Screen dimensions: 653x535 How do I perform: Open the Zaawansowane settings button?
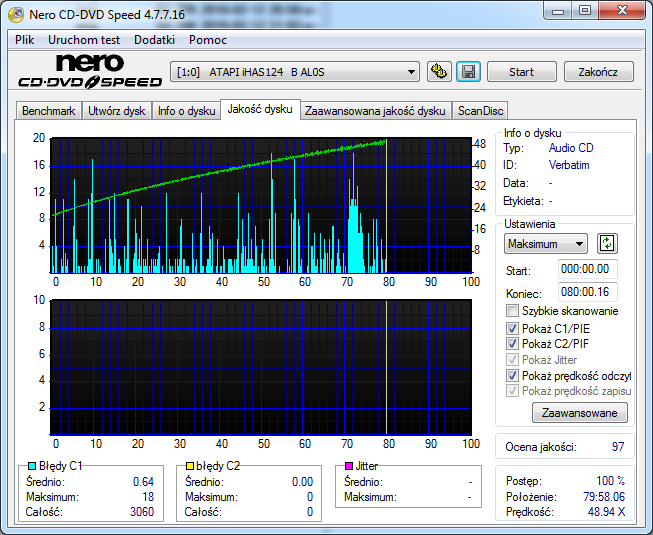580,413
